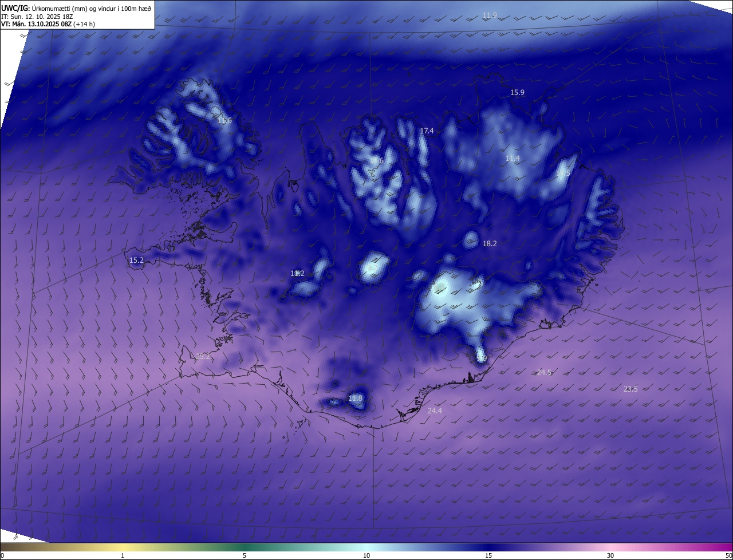Click the color scale label '5'
Screen dimensions: 733x560
coord(245,555)
